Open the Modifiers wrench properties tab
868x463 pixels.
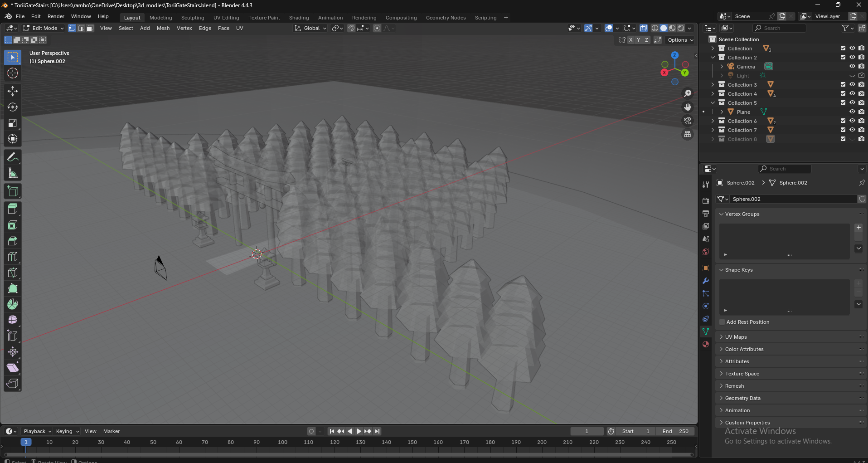point(706,281)
